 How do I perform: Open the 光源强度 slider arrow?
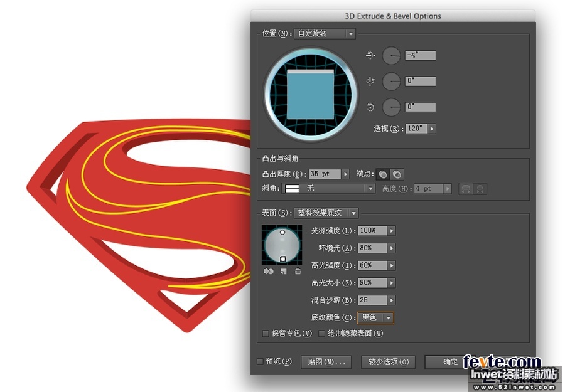pos(391,231)
